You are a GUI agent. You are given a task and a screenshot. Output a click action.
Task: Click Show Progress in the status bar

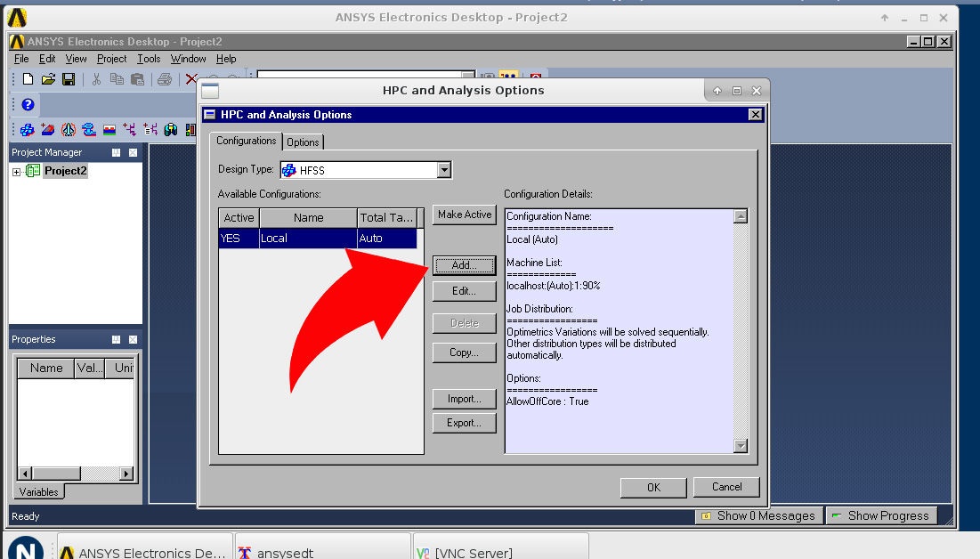(882, 516)
